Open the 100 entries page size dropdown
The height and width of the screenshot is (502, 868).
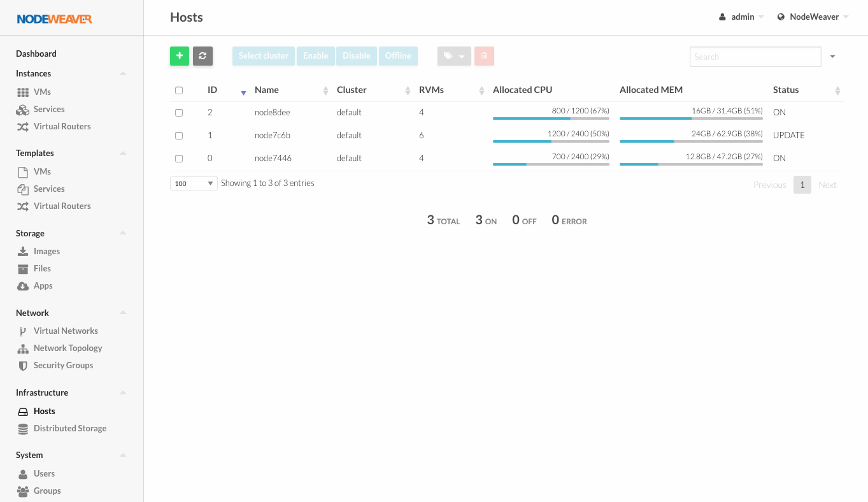tap(194, 183)
